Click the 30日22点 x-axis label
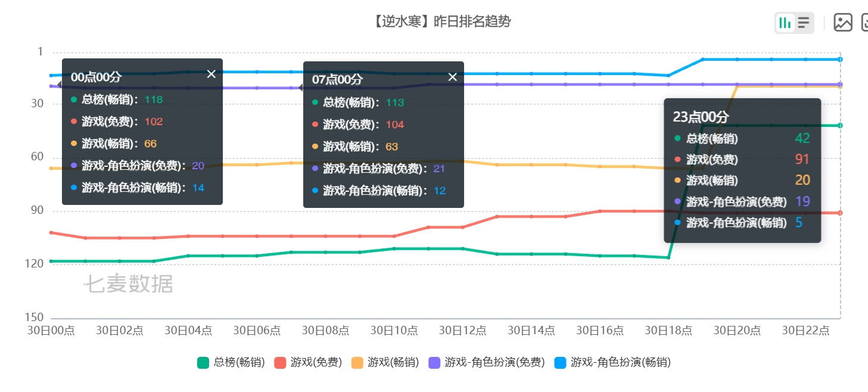Screen dimensions: 868x392 pyautogui.click(x=805, y=331)
